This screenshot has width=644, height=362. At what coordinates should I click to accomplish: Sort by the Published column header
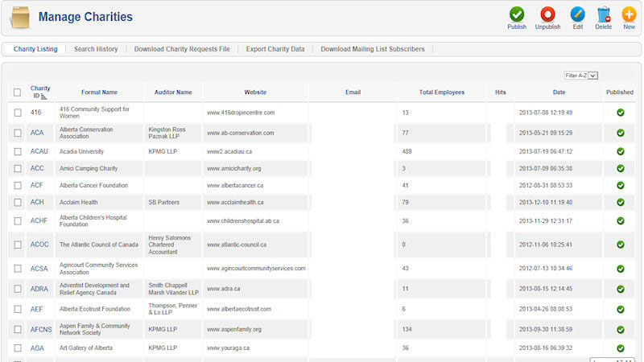(x=619, y=93)
